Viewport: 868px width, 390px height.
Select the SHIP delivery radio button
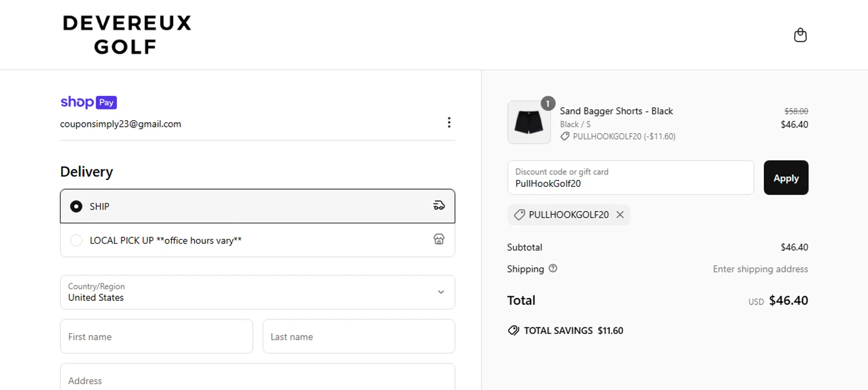[76, 206]
